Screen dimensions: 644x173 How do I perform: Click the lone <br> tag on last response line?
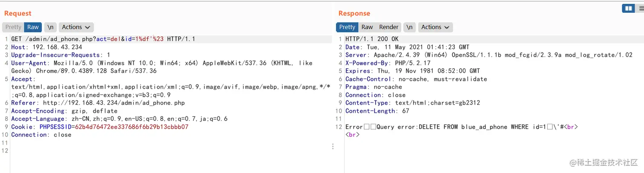click(352, 135)
